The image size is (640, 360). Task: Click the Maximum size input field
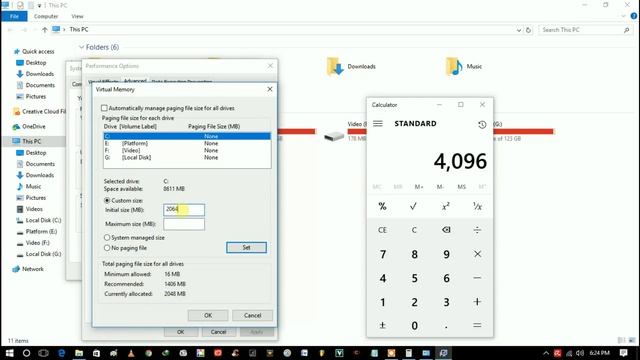(184, 224)
